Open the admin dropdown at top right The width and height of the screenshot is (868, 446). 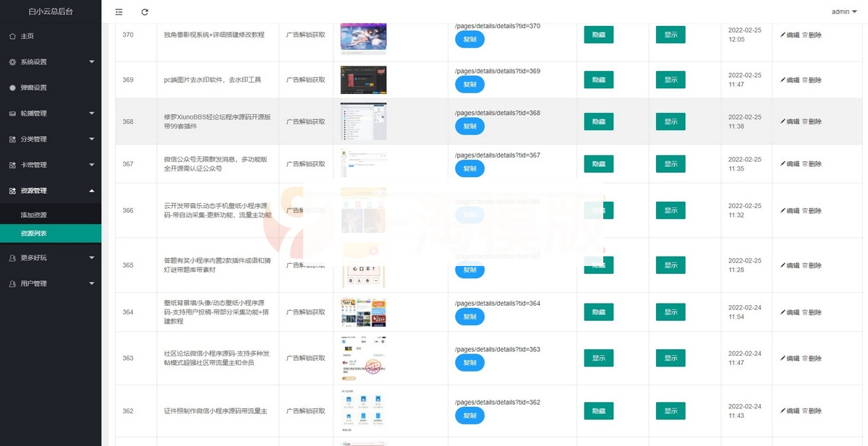[843, 12]
